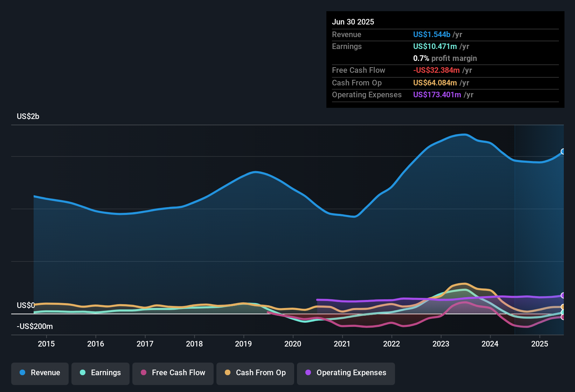The width and height of the screenshot is (575, 392).
Task: Click the Jun 30 2025 tooltip date
Action: pyautogui.click(x=353, y=22)
